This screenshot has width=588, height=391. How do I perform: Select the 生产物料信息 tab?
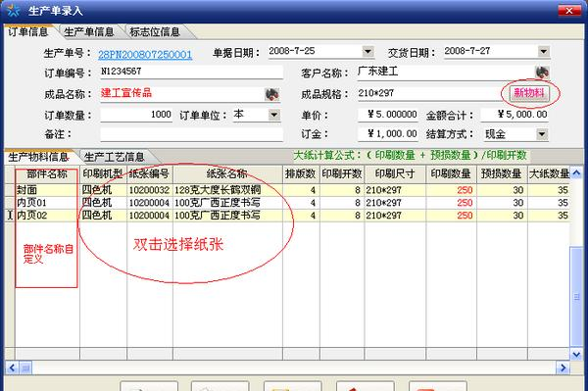pos(38,157)
